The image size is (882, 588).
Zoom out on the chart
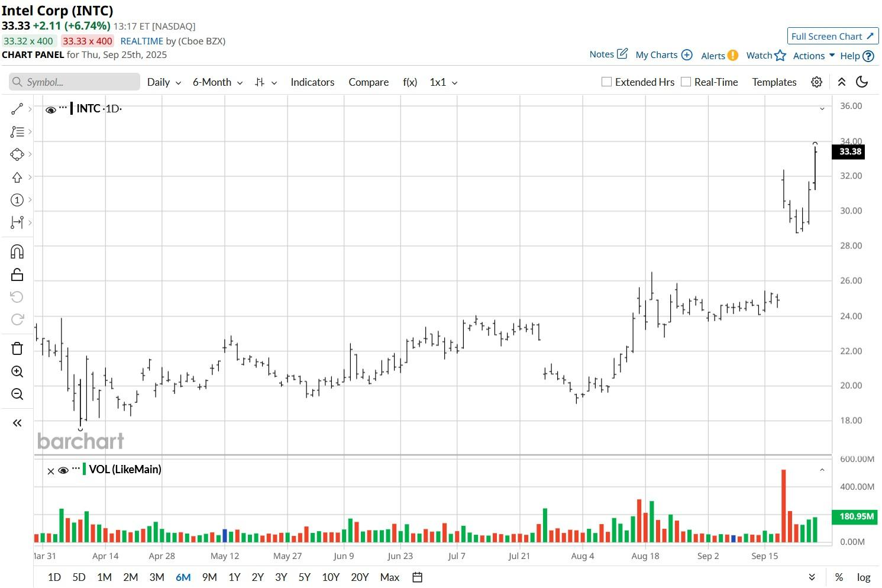[17, 394]
